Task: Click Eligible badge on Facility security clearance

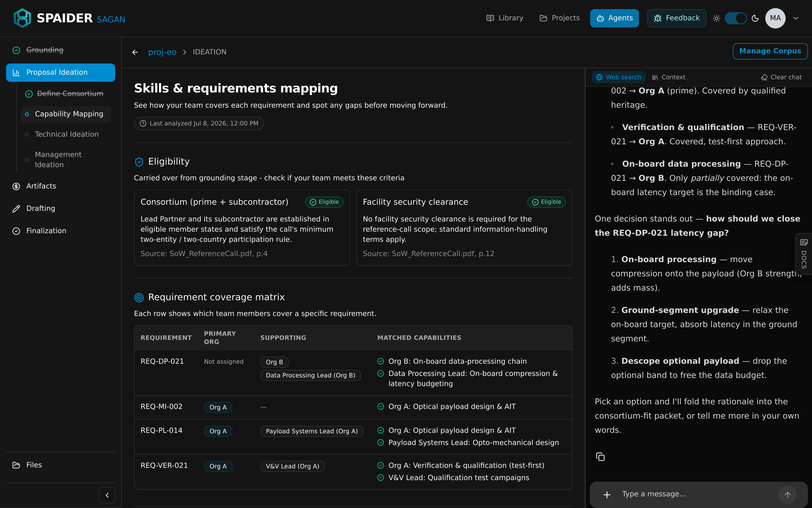Action: tap(546, 202)
